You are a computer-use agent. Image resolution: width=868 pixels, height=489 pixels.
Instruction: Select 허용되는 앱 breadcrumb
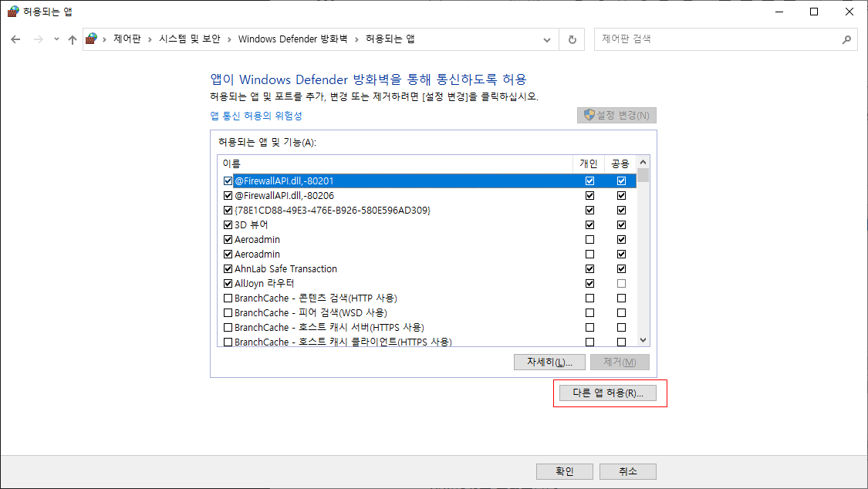(390, 39)
